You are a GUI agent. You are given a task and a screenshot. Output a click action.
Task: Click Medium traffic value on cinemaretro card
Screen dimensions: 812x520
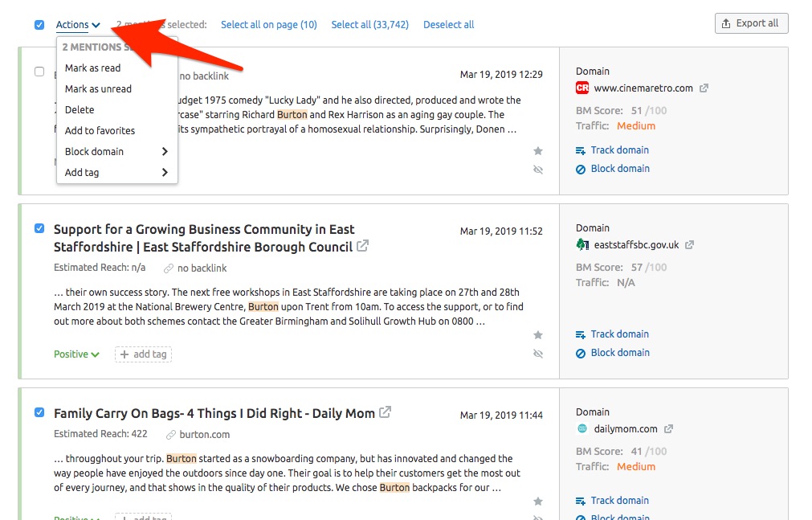(636, 125)
